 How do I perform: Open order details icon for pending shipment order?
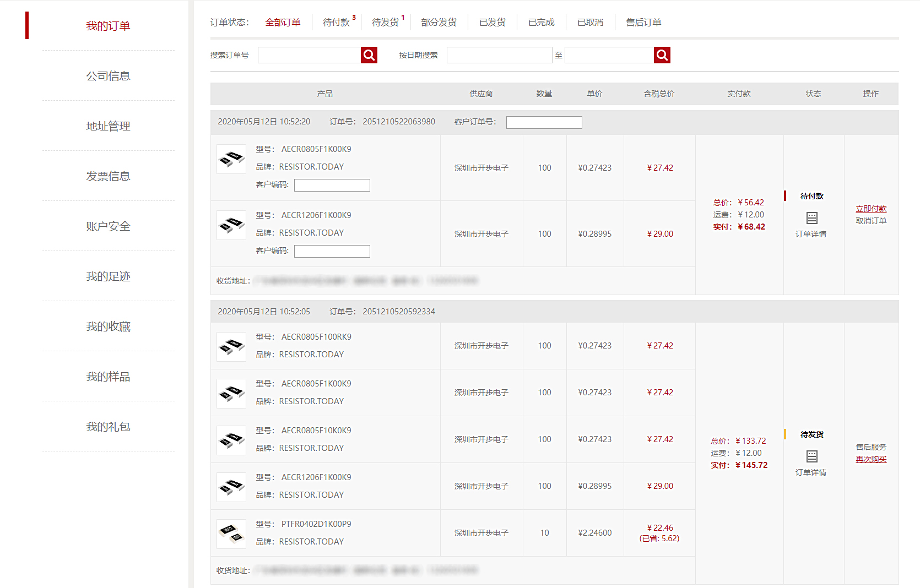coord(811,456)
